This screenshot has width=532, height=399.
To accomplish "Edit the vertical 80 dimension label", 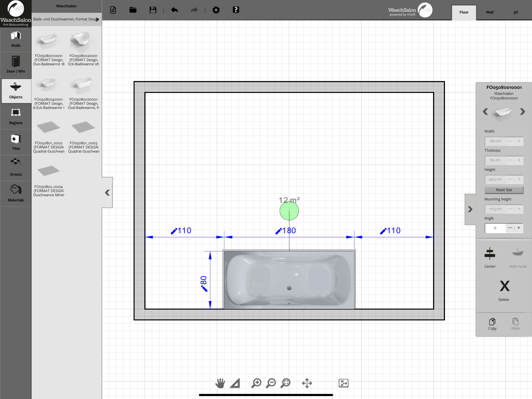I will (203, 283).
